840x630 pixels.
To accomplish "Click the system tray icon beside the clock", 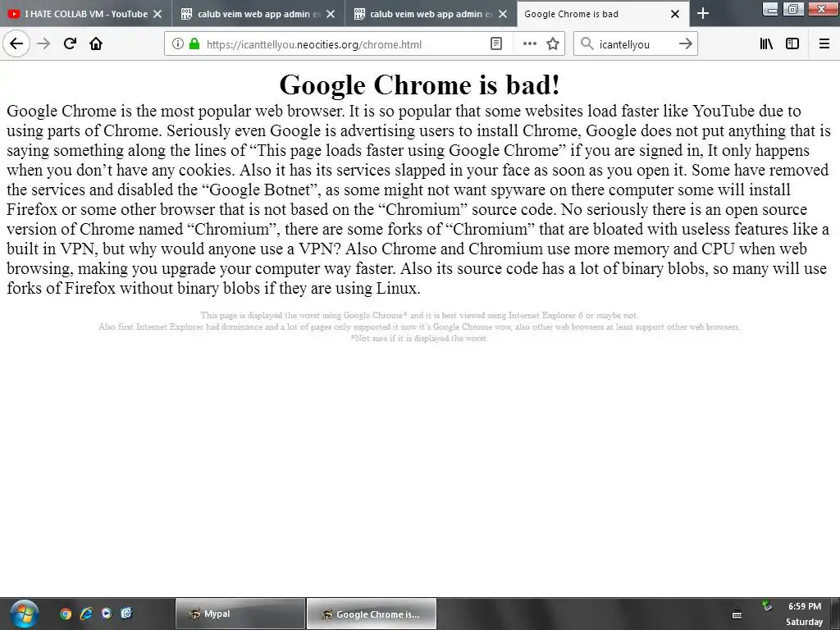I will [767, 606].
